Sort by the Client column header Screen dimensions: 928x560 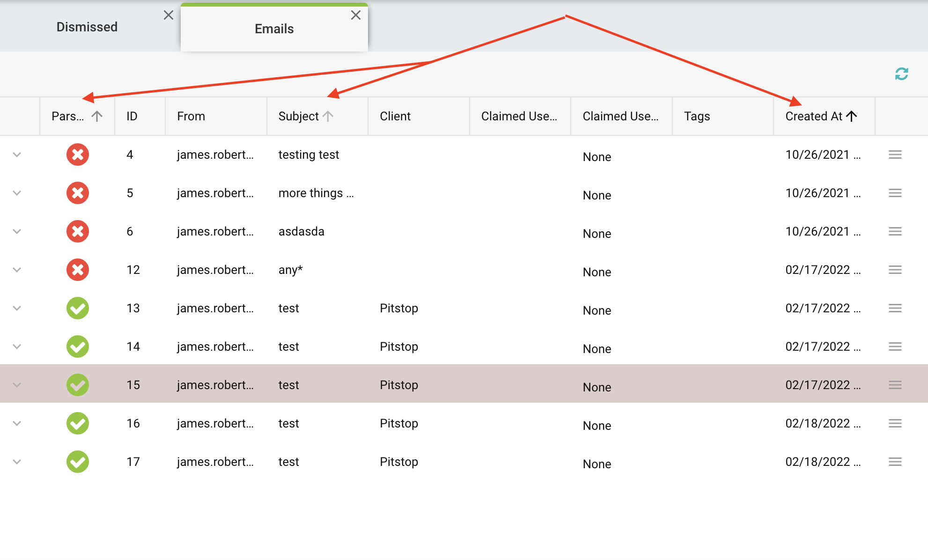395,116
